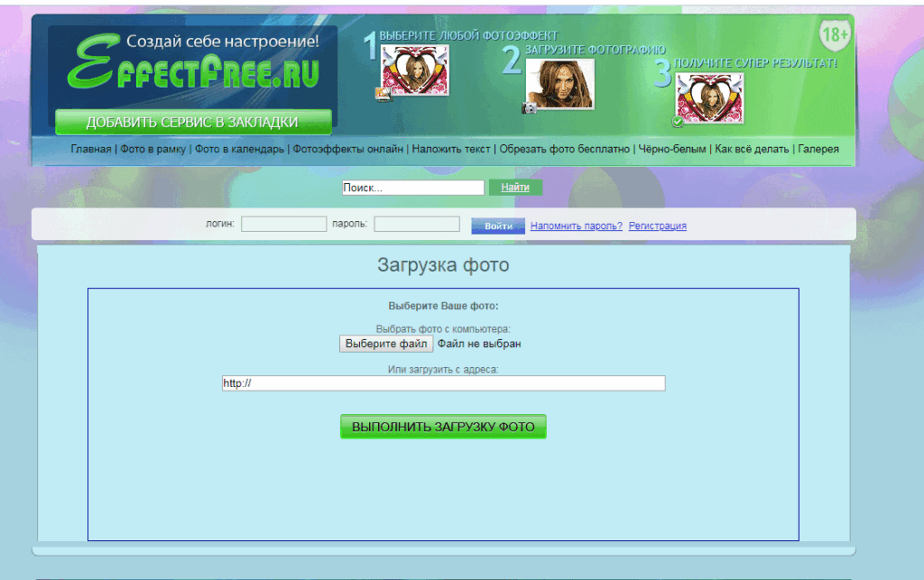Click the 'Напомнить пароль?' link
Screen dimensions: 924x580
tap(576, 226)
